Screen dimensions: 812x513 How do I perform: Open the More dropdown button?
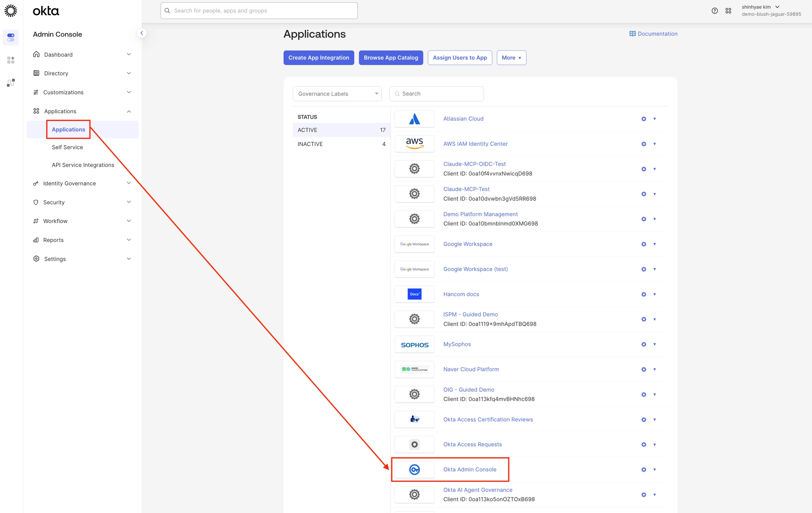pyautogui.click(x=511, y=58)
